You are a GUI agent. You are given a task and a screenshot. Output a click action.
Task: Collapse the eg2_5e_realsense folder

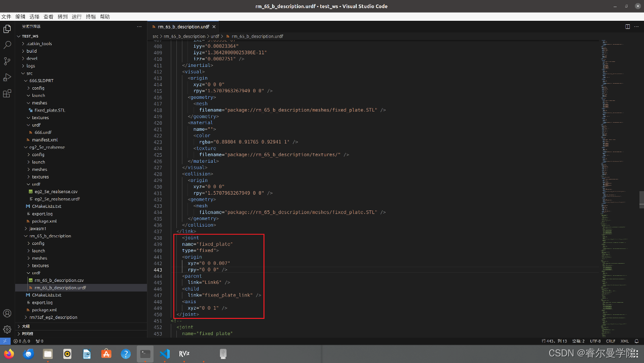[81, 147]
